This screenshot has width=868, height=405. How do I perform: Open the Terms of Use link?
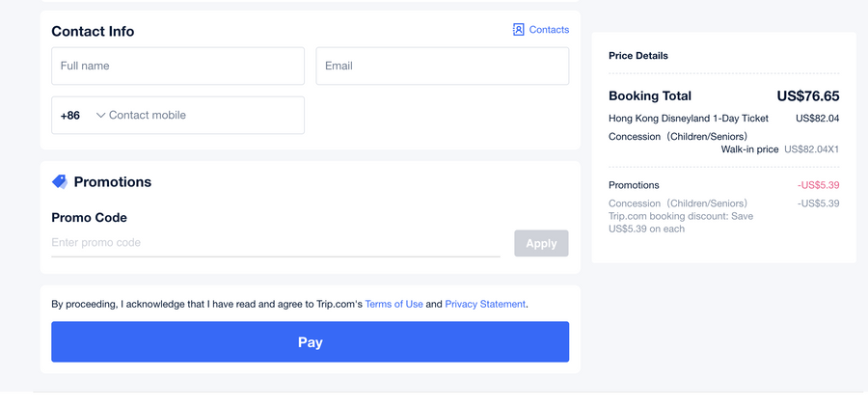coord(393,304)
